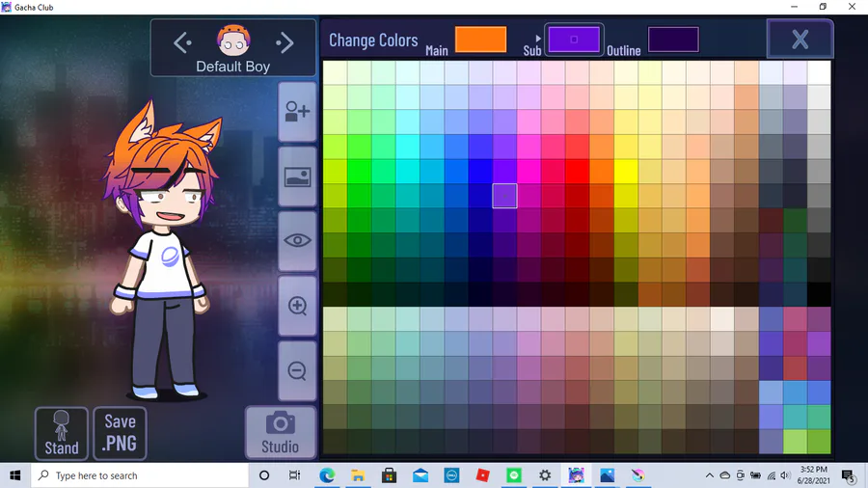This screenshot has height=488, width=868.
Task: Open Mail app from taskbar
Action: pyautogui.click(x=420, y=475)
